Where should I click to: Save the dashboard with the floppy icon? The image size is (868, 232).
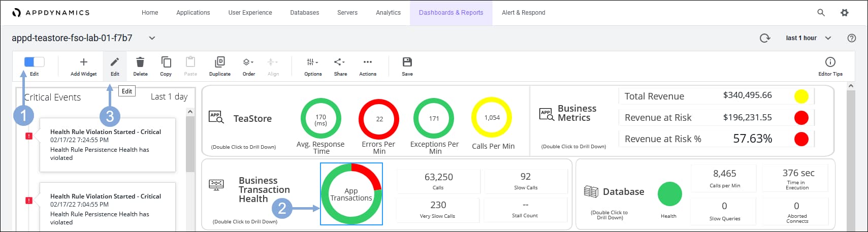click(x=407, y=62)
